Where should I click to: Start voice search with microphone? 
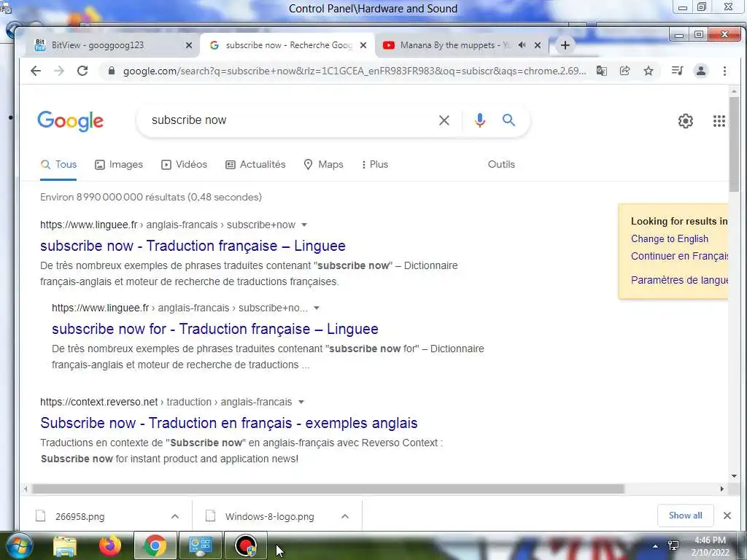tap(480, 120)
